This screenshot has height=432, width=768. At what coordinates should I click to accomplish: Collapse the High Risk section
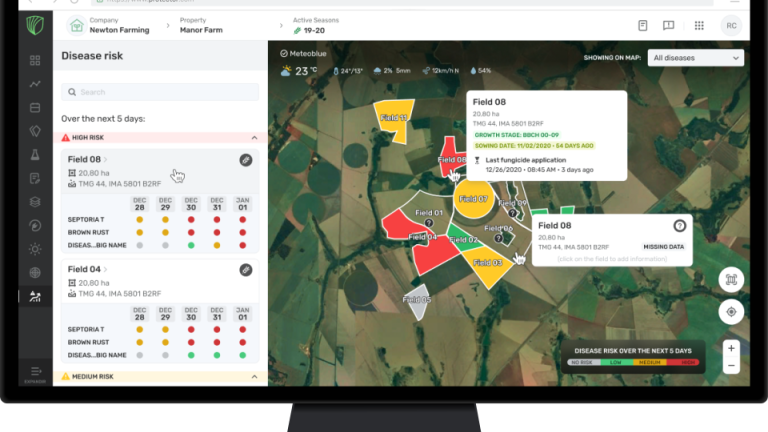[254, 138]
